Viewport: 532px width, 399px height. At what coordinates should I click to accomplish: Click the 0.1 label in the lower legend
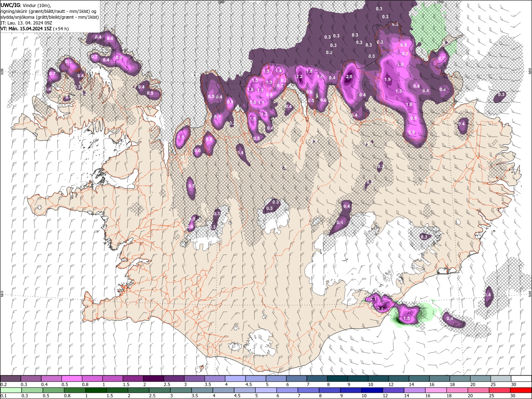pyautogui.click(x=3, y=396)
